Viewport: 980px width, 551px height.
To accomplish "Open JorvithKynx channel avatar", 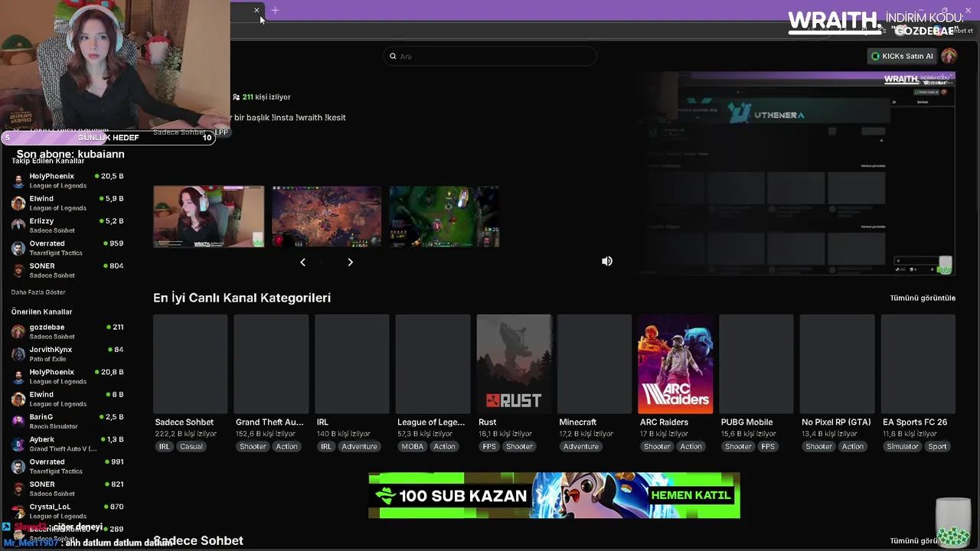I will click(18, 354).
